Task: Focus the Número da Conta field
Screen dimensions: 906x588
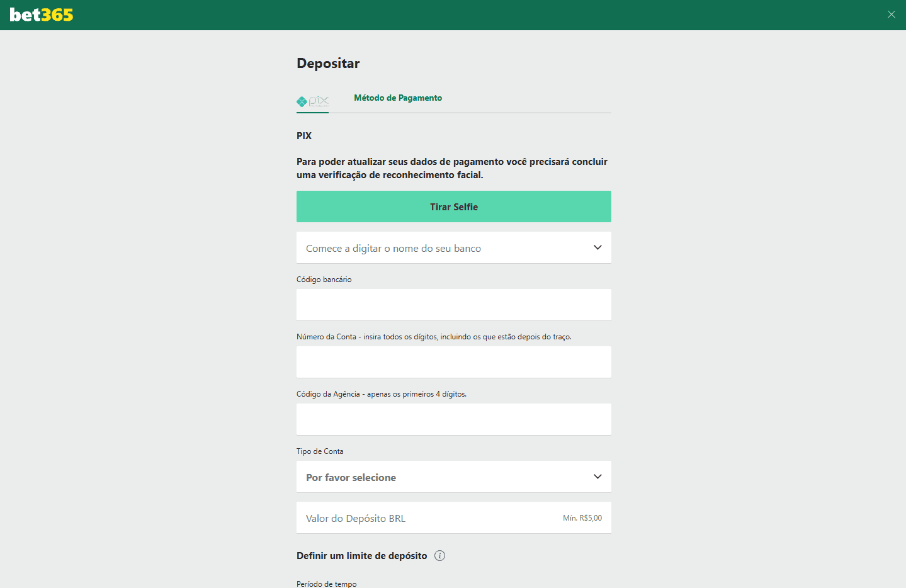Action: click(454, 362)
